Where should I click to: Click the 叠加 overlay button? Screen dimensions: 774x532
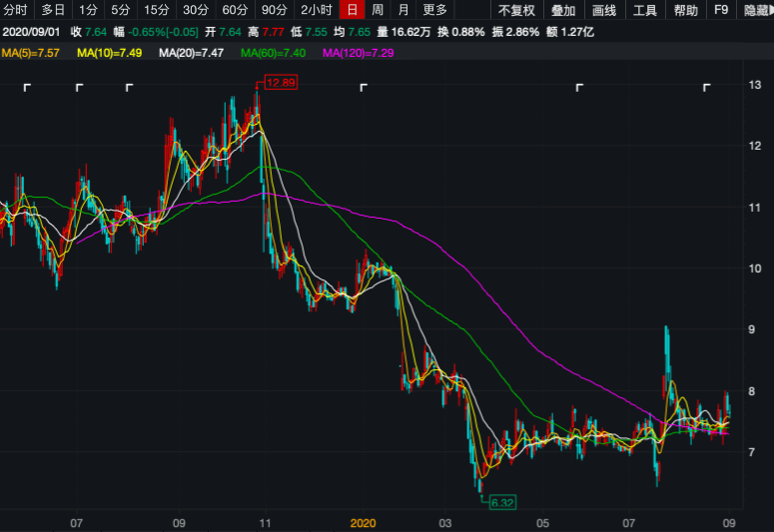[x=563, y=11]
